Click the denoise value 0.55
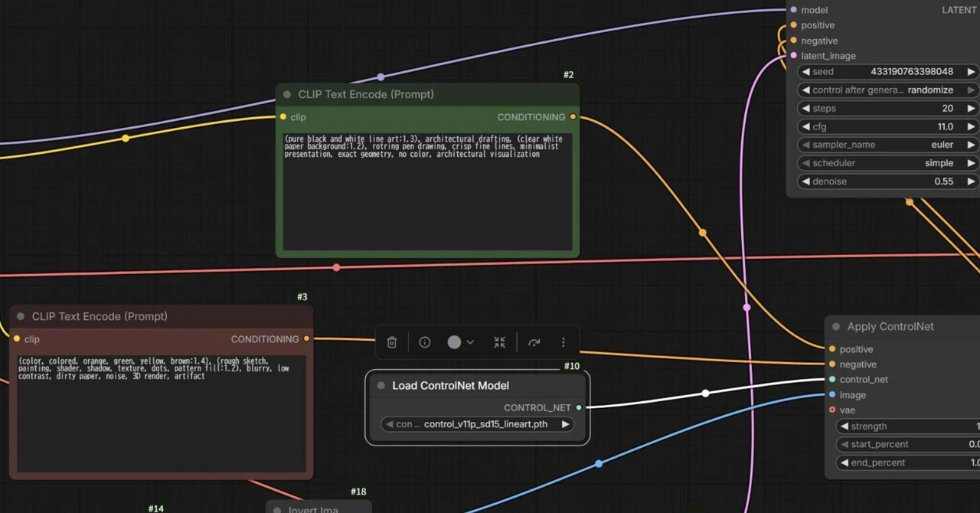The height and width of the screenshot is (513, 980). coord(944,181)
